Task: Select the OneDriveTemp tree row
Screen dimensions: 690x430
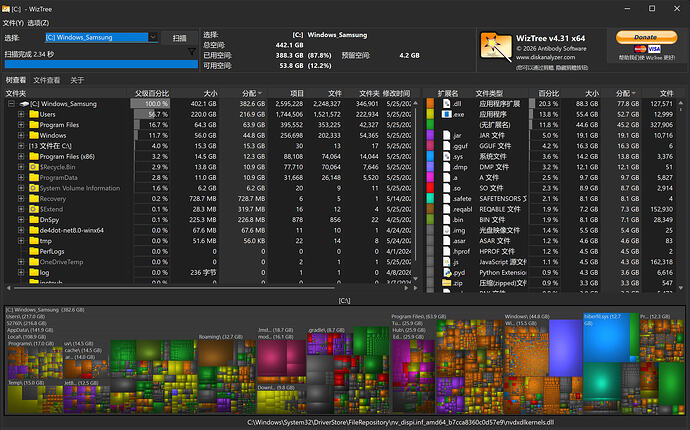Action: click(x=208, y=262)
